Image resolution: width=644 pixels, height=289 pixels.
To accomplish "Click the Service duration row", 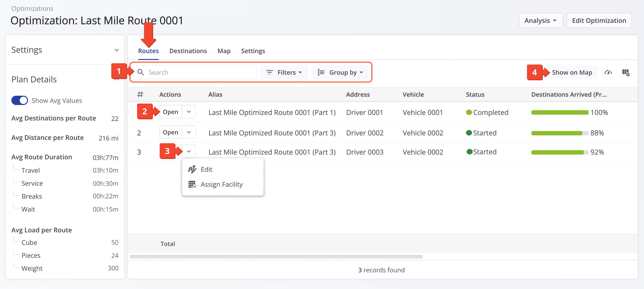I will 65,183.
